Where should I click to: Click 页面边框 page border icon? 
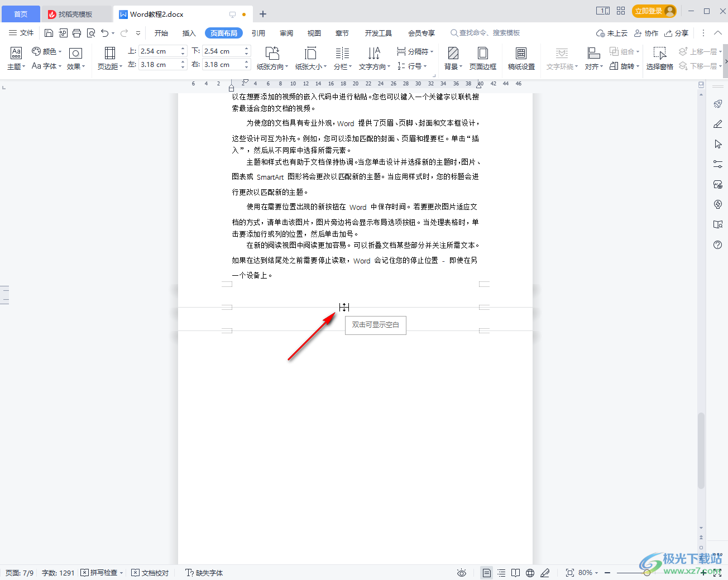coord(483,59)
